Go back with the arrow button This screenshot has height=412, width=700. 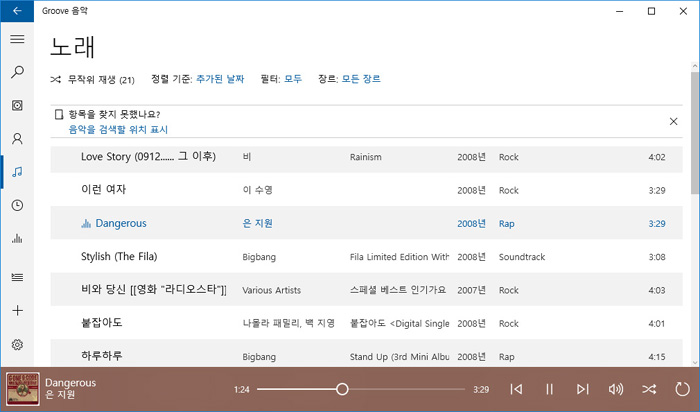click(x=17, y=11)
